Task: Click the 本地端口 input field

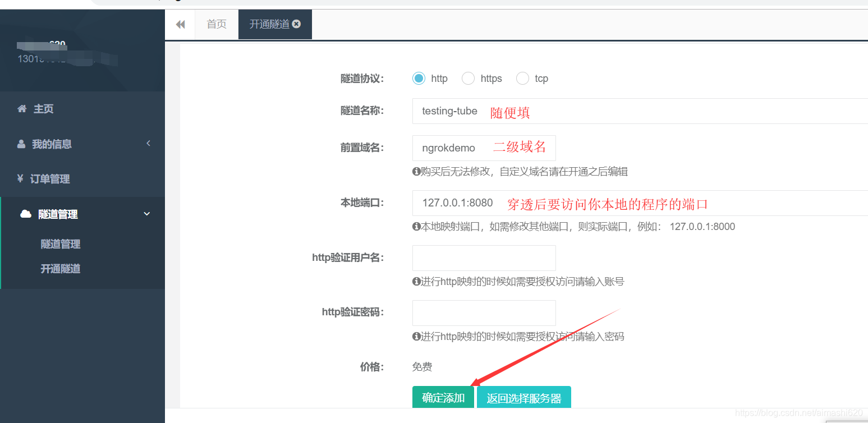Action: [x=640, y=203]
